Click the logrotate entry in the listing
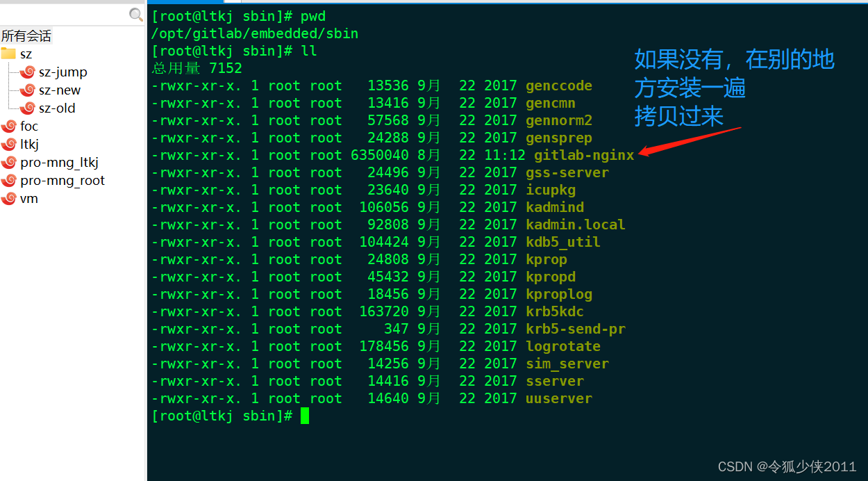Image resolution: width=868 pixels, height=481 pixels. pyautogui.click(x=562, y=346)
